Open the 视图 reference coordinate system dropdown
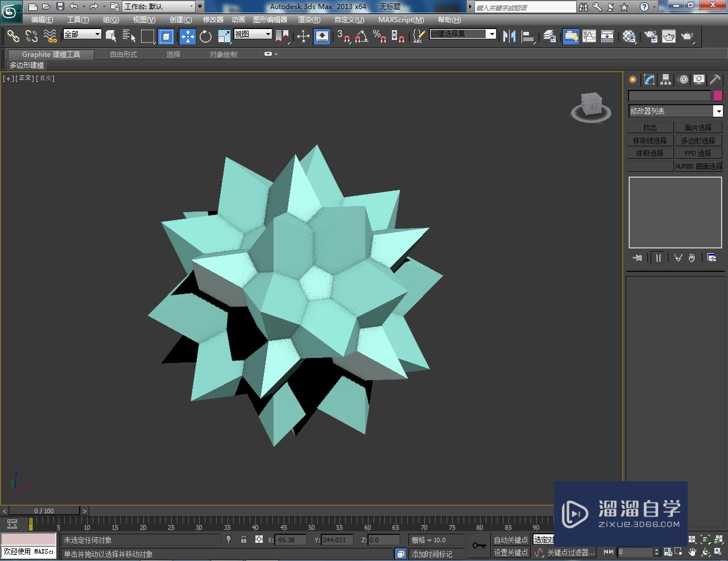Viewport: 728px width, 561px height. point(253,34)
